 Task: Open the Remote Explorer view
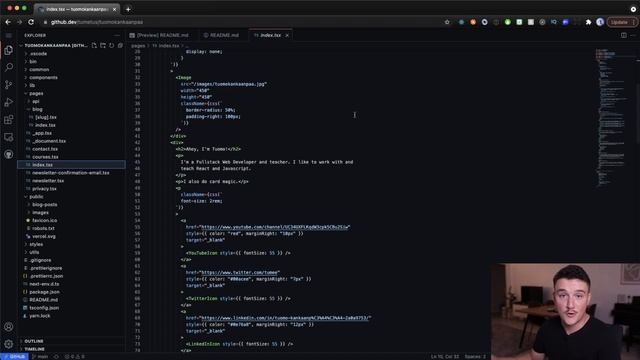(9, 137)
